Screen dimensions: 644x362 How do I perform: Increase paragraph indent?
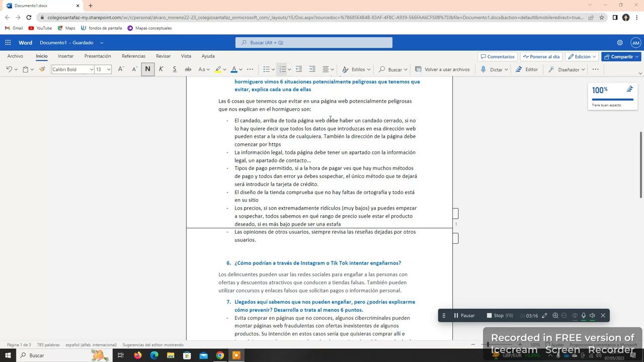[x=312, y=69]
